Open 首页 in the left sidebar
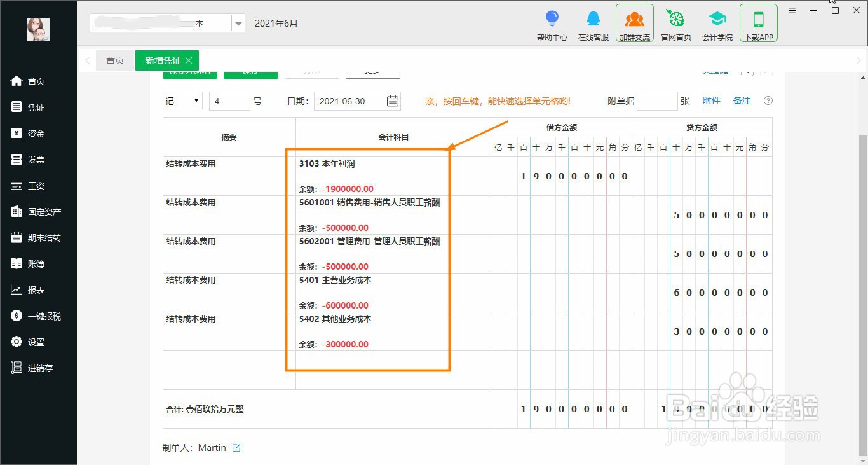 tap(28, 81)
